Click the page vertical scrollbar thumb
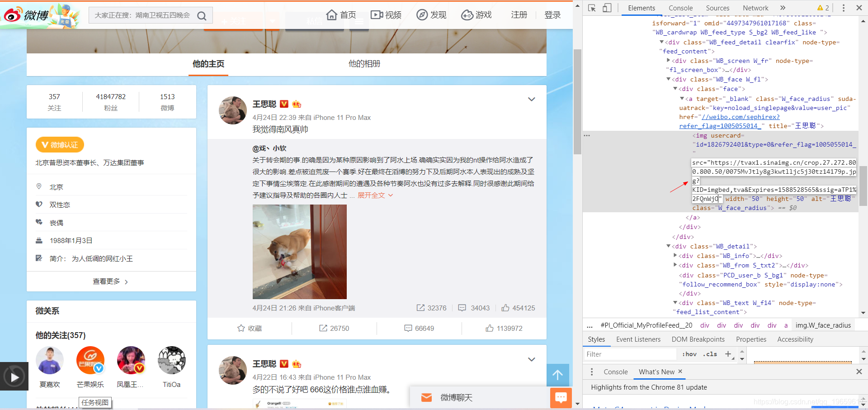The width and height of the screenshot is (868, 410). pyautogui.click(x=577, y=102)
